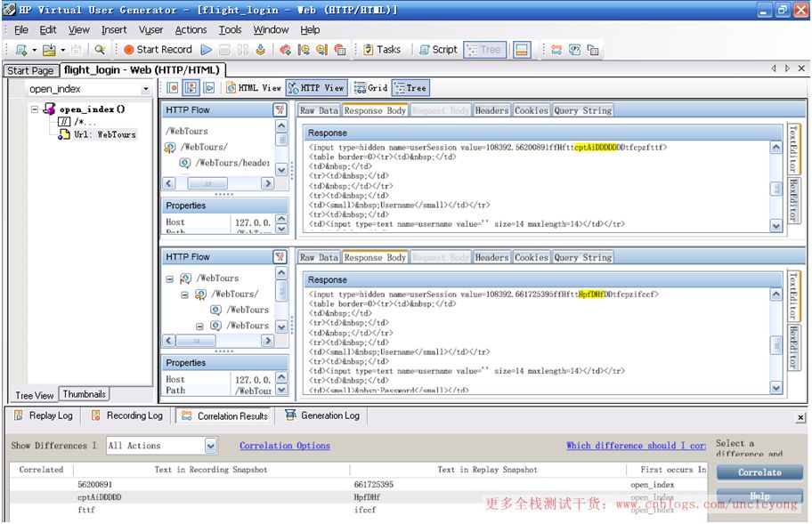Open the Generation Log tab
812x524 pixels.
[x=322, y=415]
